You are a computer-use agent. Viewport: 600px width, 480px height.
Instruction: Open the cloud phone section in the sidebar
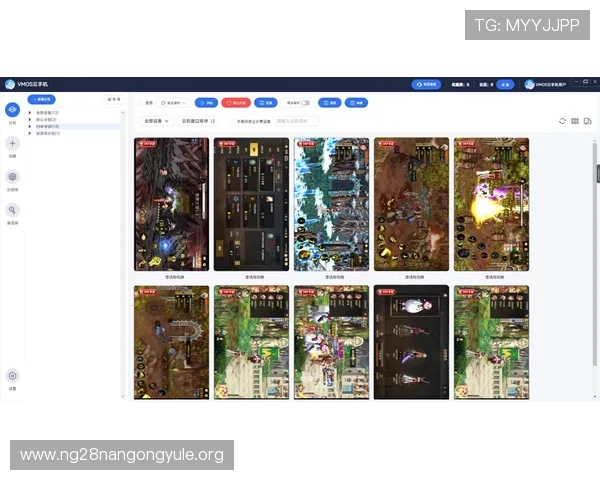[12, 109]
